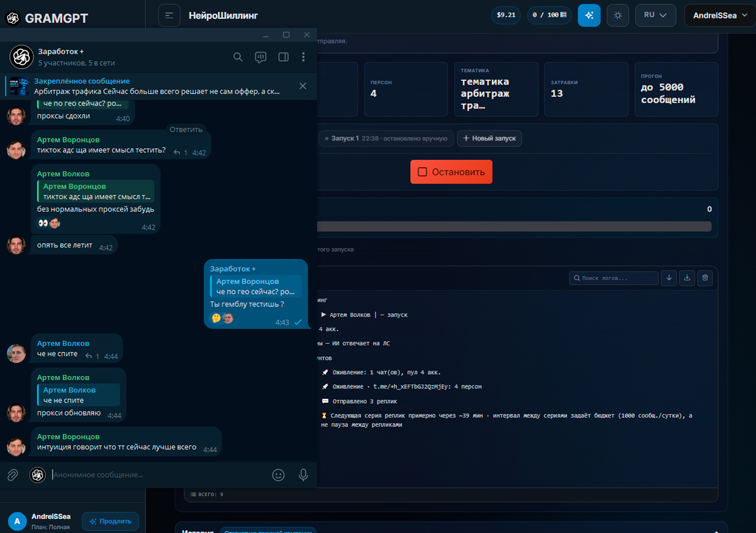Image resolution: width=756 pixels, height=533 pixels.
Task: Click avatar next to 'прокси обновляю' message
Action: (16, 413)
